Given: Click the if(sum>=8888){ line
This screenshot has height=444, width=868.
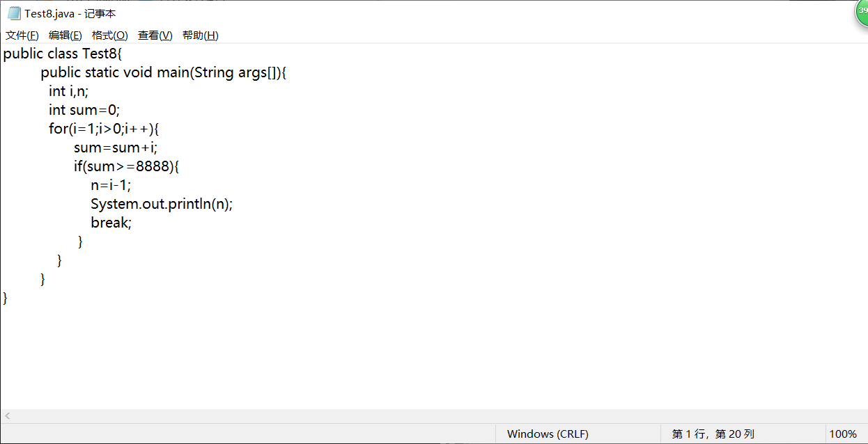Looking at the screenshot, I should pyautogui.click(x=127, y=166).
